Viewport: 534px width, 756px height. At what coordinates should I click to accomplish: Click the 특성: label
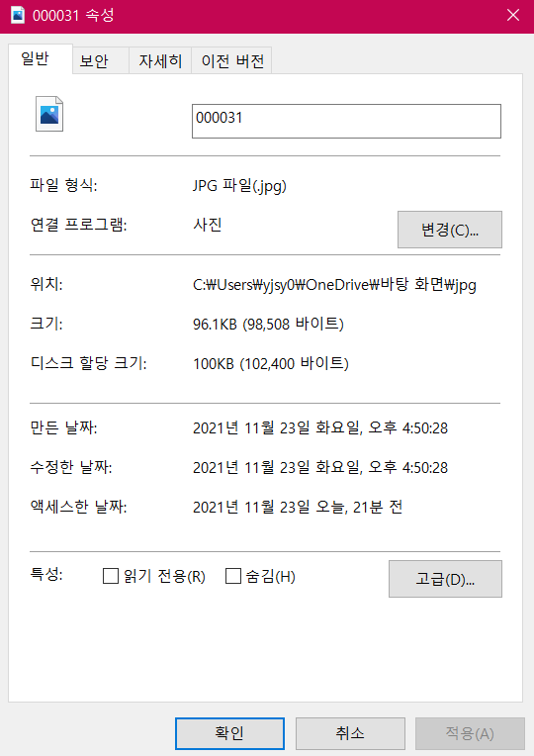(46, 574)
